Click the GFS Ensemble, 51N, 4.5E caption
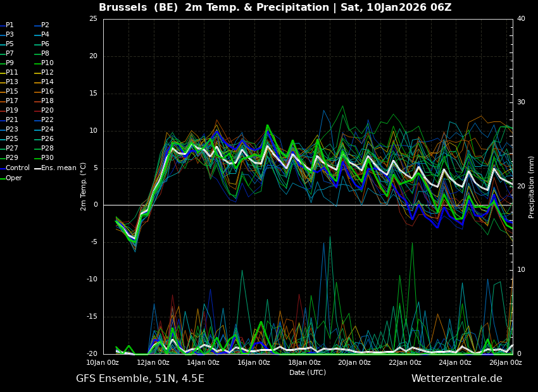Screen dimensions: 538x392 pos(140,379)
